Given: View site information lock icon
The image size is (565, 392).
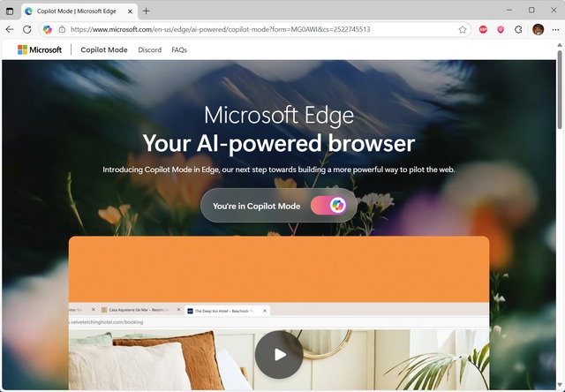Looking at the screenshot, I should click(62, 29).
